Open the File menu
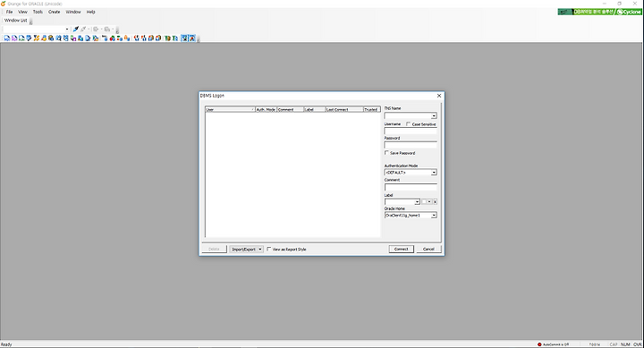 [10, 12]
